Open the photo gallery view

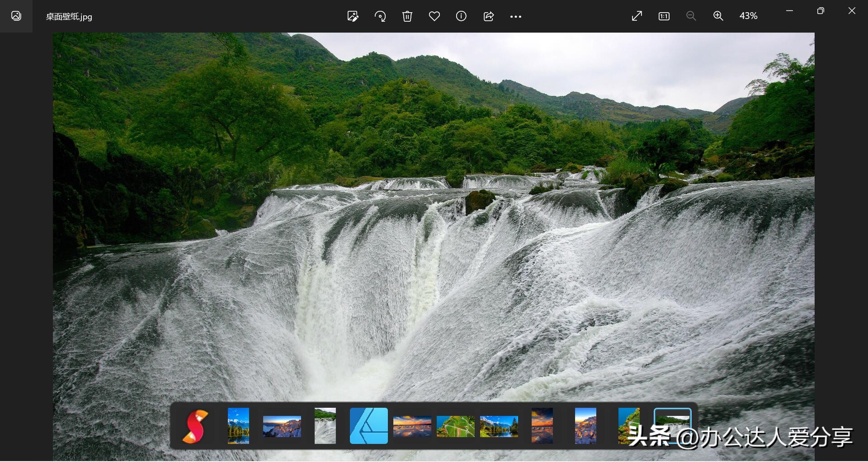pyautogui.click(x=16, y=16)
